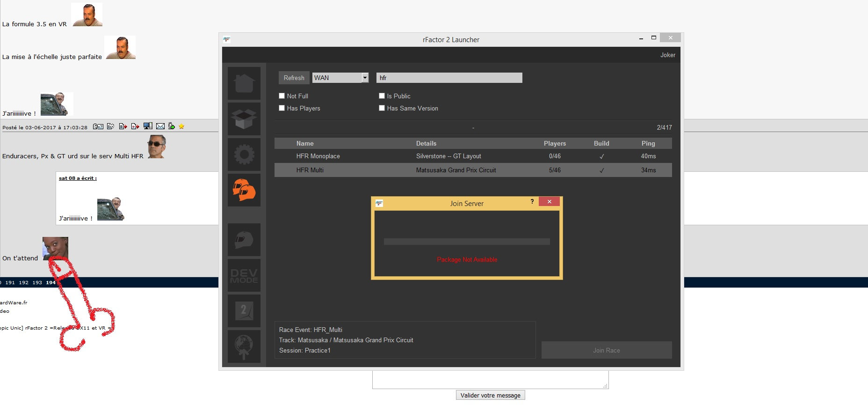
Task: Click the 'Session: Practice1' info line
Action: (305, 350)
